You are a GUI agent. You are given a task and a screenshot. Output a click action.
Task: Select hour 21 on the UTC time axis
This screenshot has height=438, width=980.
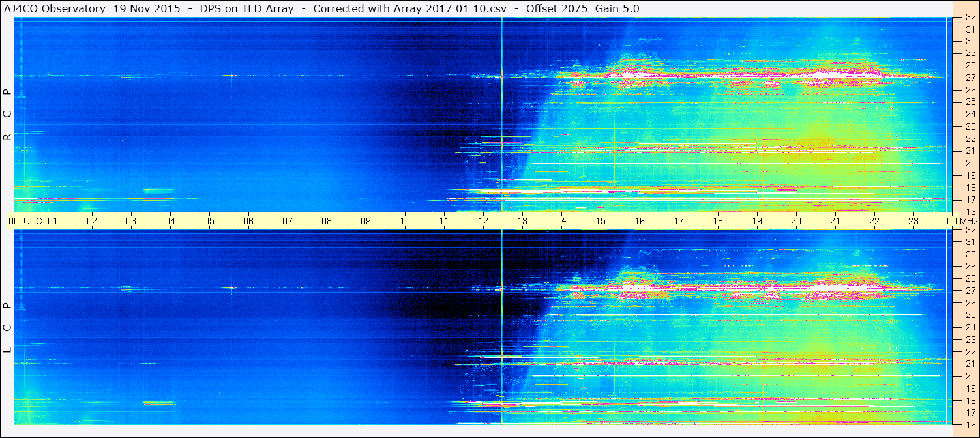[835, 221]
